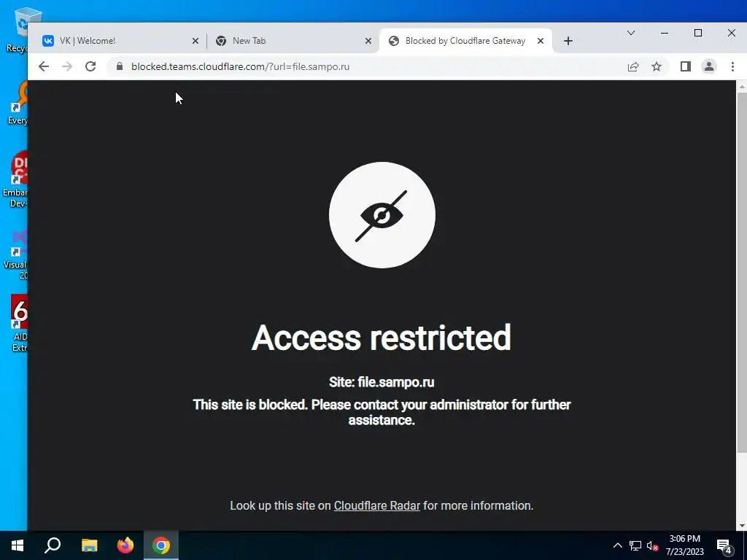The height and width of the screenshot is (560, 747).
Task: View site information lock icon
Action: coord(120,66)
